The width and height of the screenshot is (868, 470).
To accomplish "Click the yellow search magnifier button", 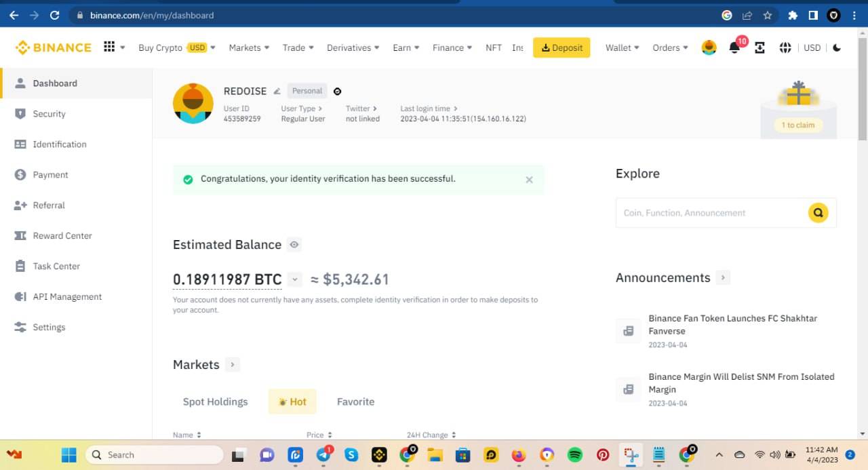I will pos(818,213).
